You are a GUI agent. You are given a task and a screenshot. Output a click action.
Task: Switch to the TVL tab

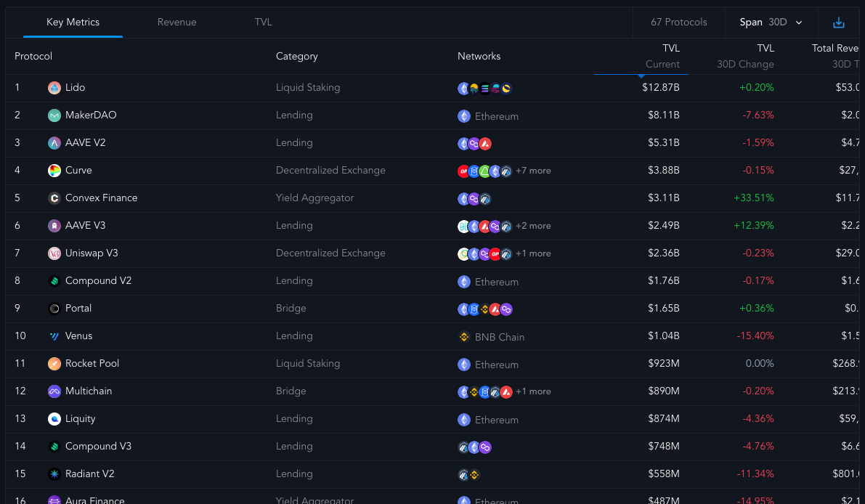coord(263,23)
